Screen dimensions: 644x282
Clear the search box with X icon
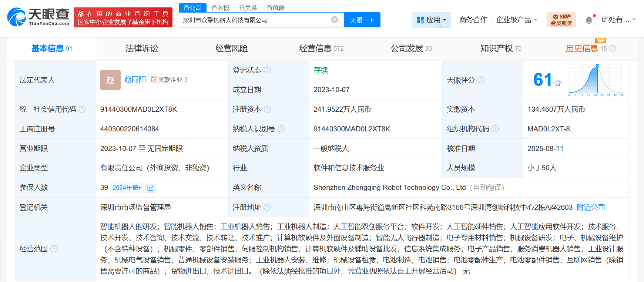pyautogui.click(x=334, y=20)
